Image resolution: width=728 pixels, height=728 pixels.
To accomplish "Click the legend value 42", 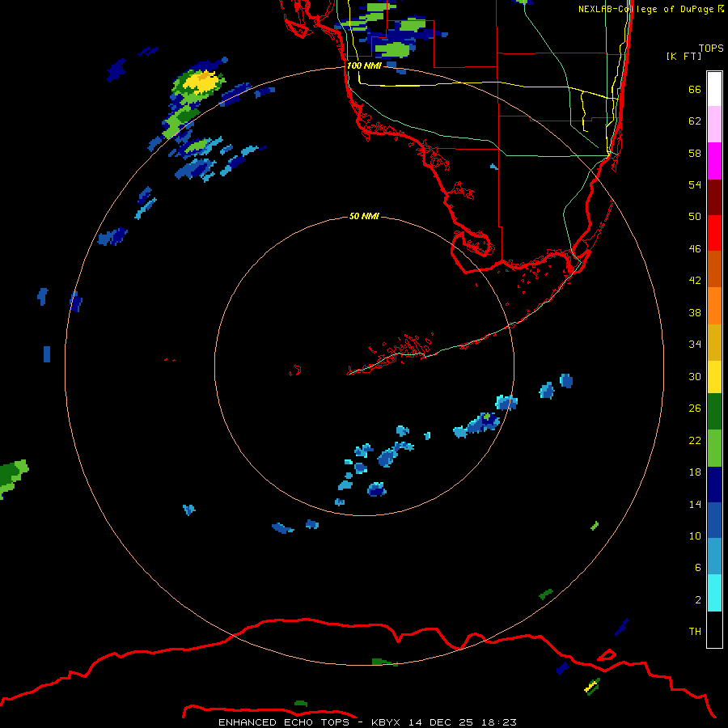I will click(695, 281).
